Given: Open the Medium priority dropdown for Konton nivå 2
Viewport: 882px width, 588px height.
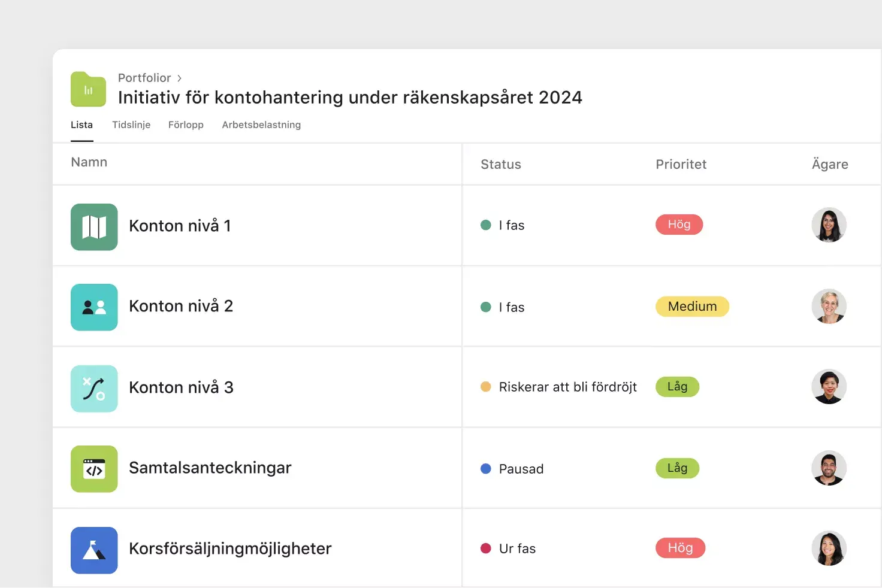Looking at the screenshot, I should tap(692, 306).
